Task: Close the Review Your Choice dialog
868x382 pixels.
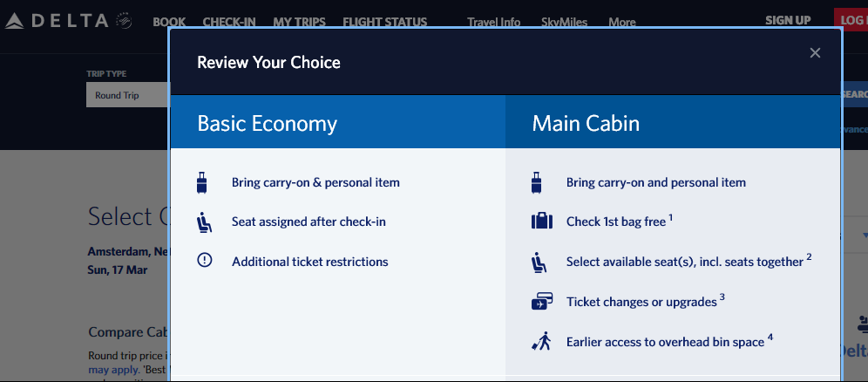Action: (x=815, y=53)
